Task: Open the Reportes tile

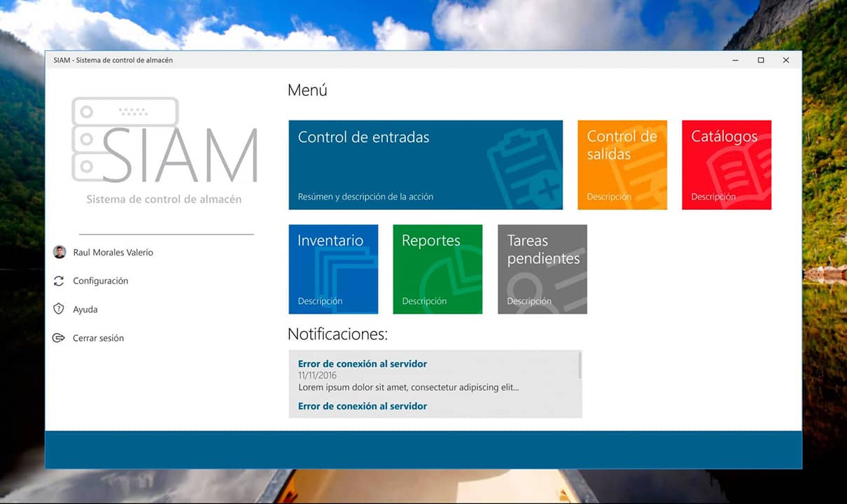Action: [x=437, y=269]
